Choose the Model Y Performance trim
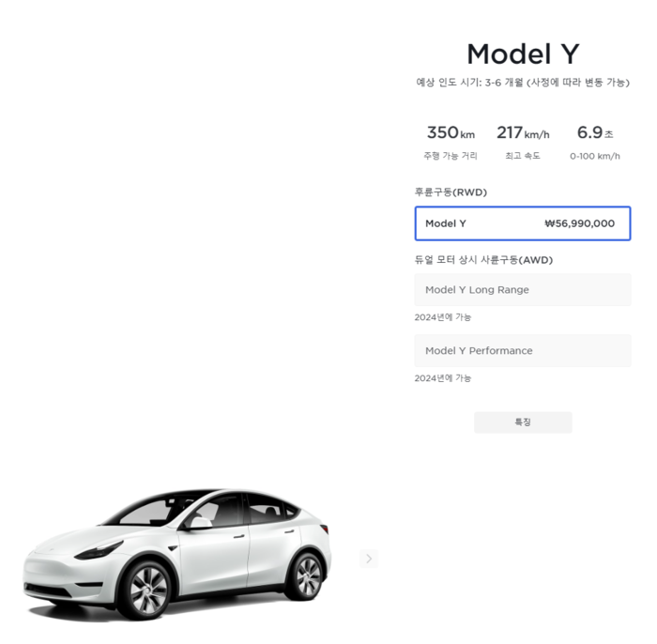The image size is (657, 644). [x=523, y=351]
